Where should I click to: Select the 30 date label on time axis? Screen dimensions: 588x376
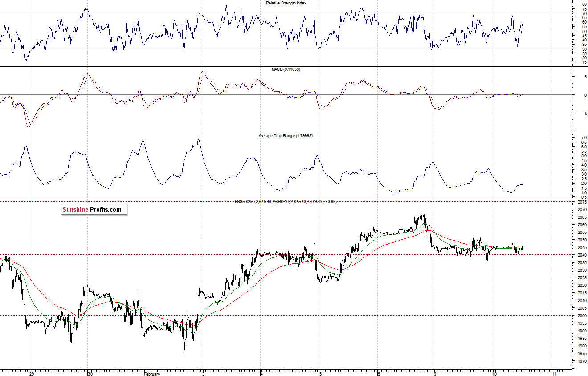point(90,373)
